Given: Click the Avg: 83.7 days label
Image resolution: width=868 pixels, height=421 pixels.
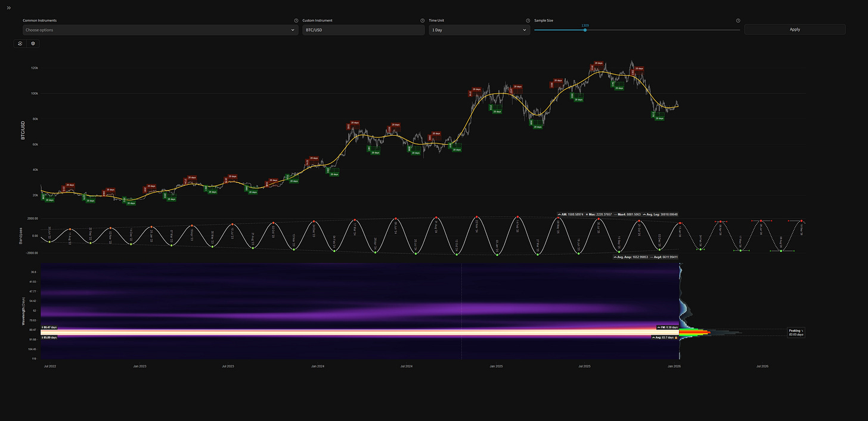Looking at the screenshot, I should tap(663, 338).
